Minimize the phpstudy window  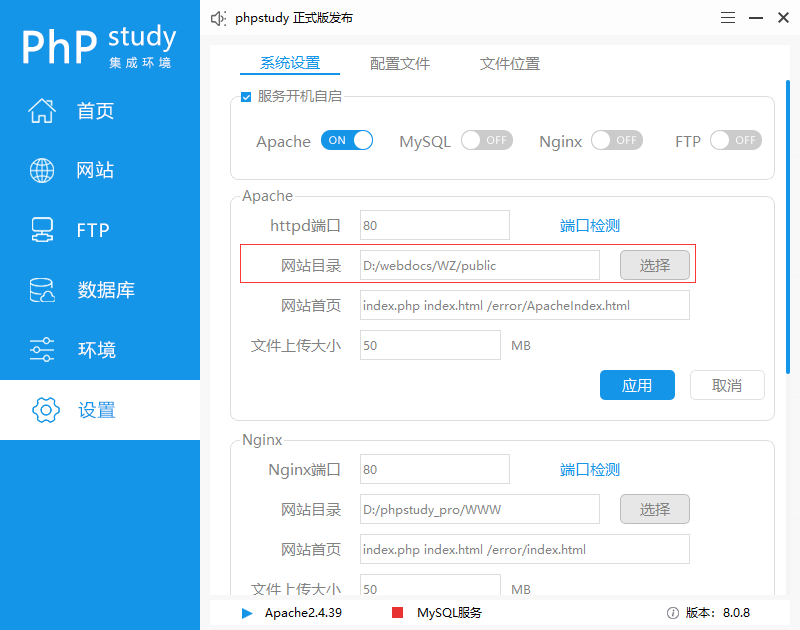[x=756, y=18]
